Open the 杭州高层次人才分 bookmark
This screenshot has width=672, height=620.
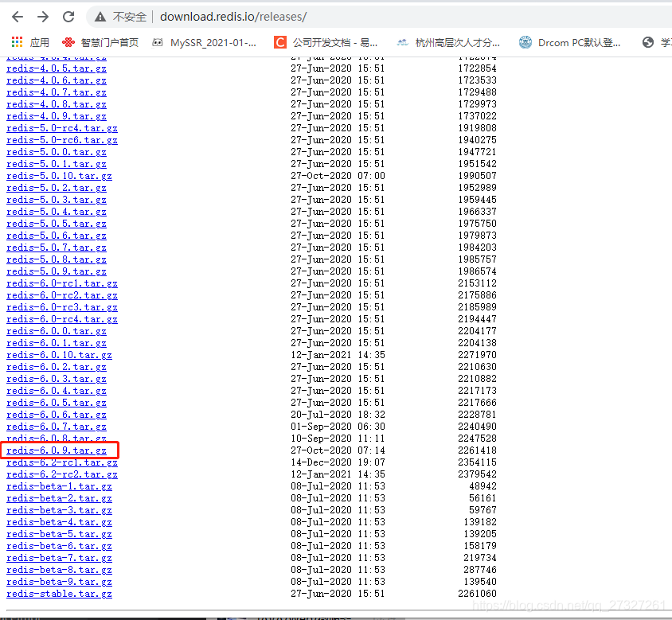click(x=448, y=42)
